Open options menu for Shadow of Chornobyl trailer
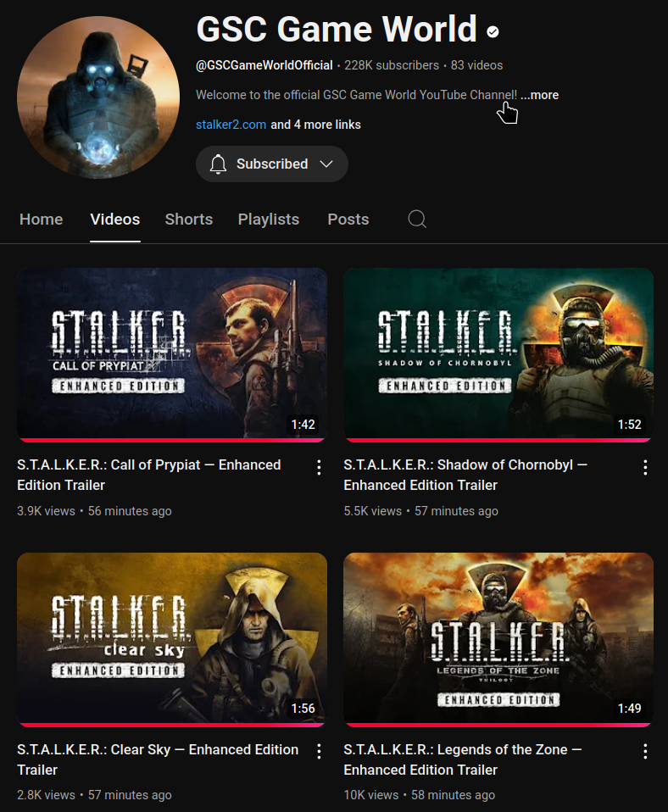This screenshot has height=812, width=668. [645, 467]
